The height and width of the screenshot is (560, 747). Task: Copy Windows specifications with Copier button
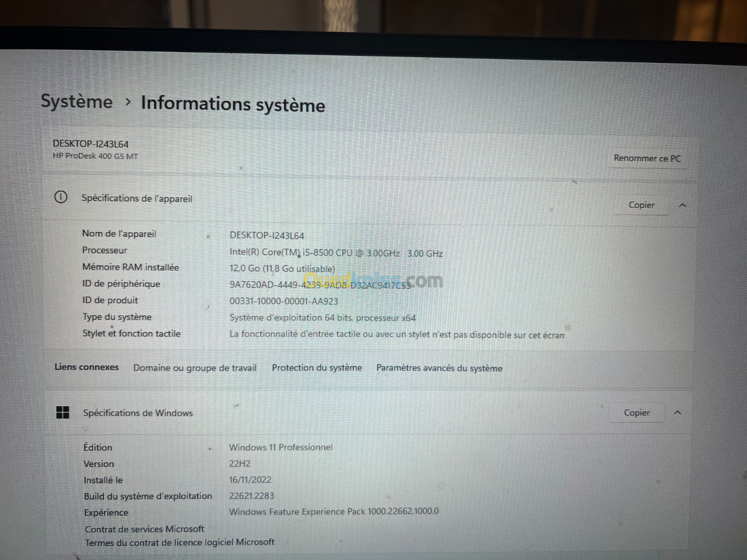(636, 413)
